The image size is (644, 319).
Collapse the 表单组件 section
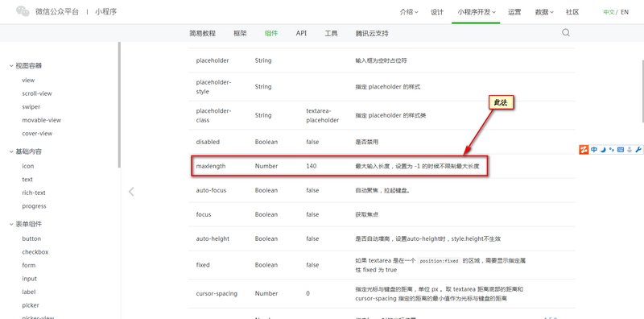[26, 224]
